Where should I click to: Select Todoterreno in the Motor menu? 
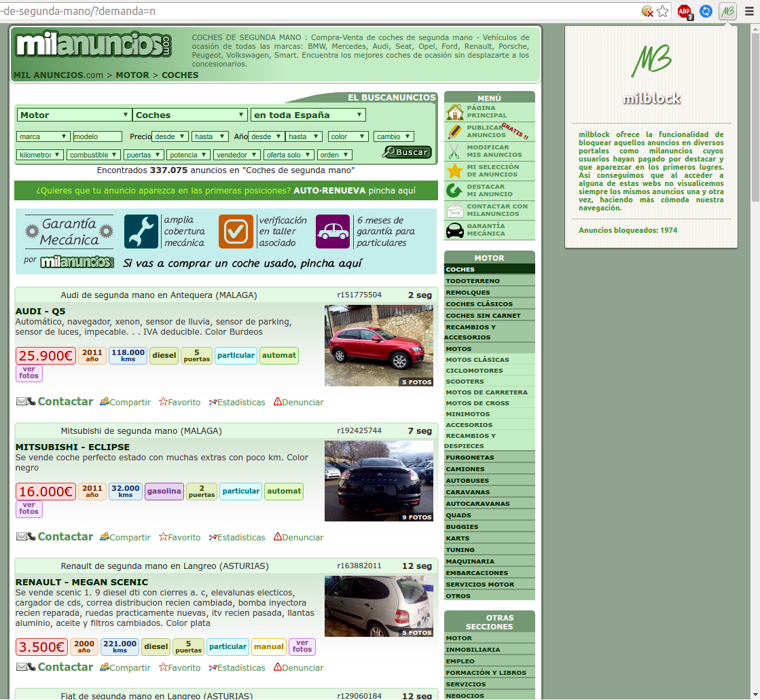(x=473, y=281)
